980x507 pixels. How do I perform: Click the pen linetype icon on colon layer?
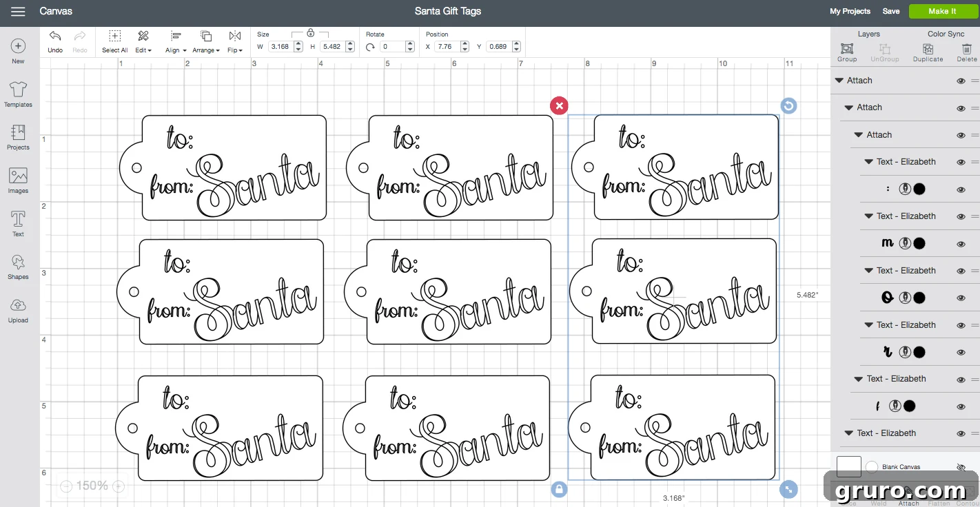tap(905, 189)
